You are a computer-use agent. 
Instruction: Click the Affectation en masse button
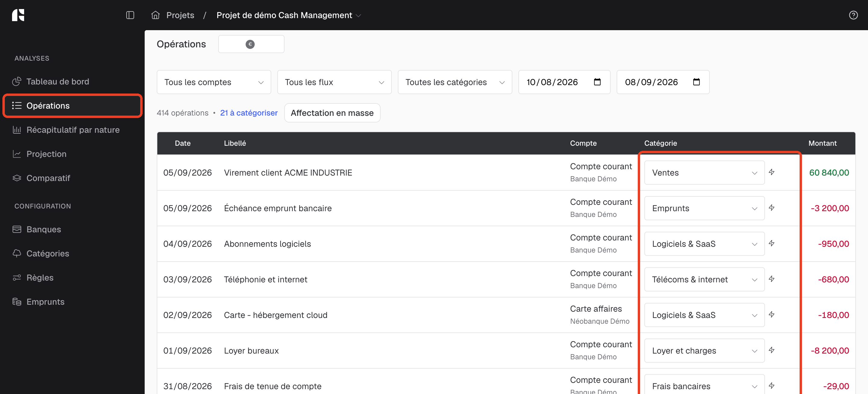[x=332, y=113]
